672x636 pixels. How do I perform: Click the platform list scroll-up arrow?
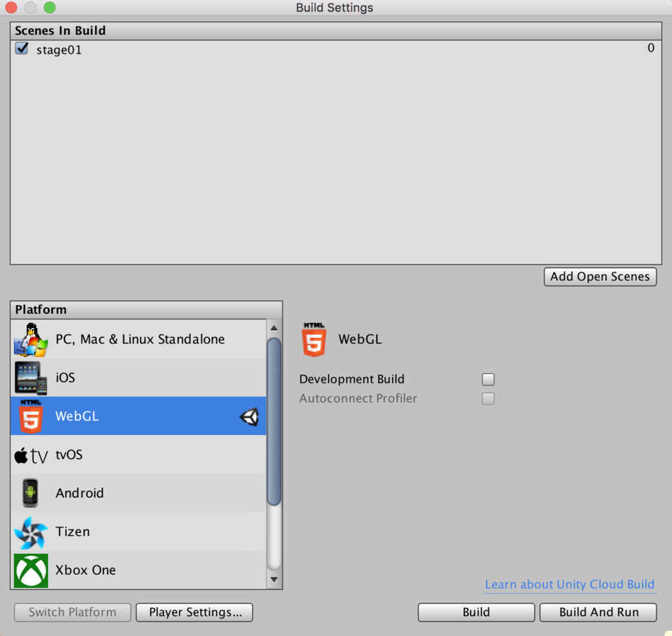coord(274,328)
